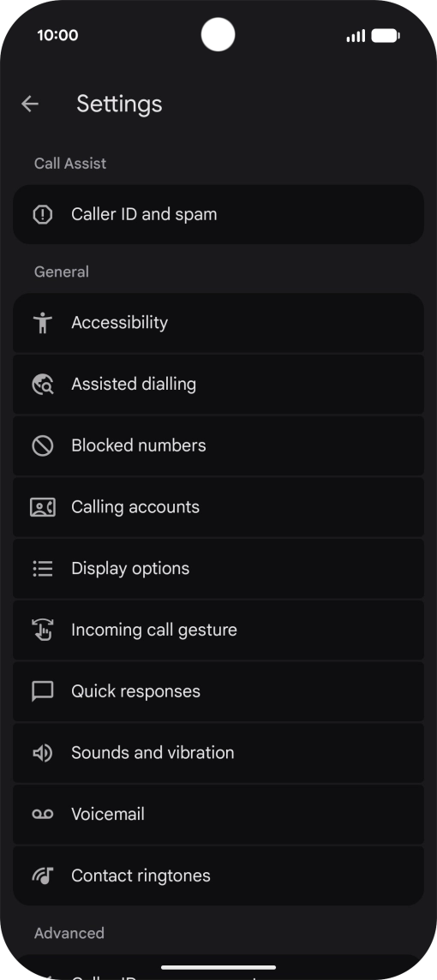Tap the Caller ID spam alert icon
Viewport: 437px width, 980px height.
(43, 214)
